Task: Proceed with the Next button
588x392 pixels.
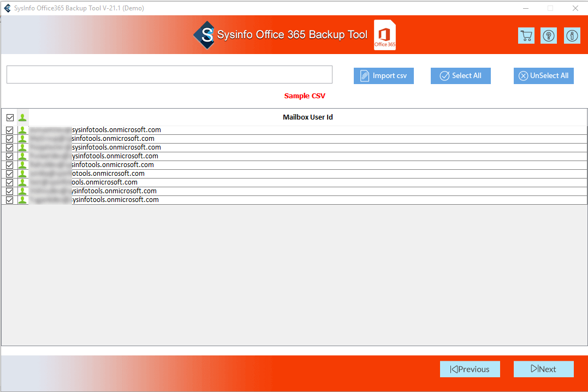Action: (543, 369)
